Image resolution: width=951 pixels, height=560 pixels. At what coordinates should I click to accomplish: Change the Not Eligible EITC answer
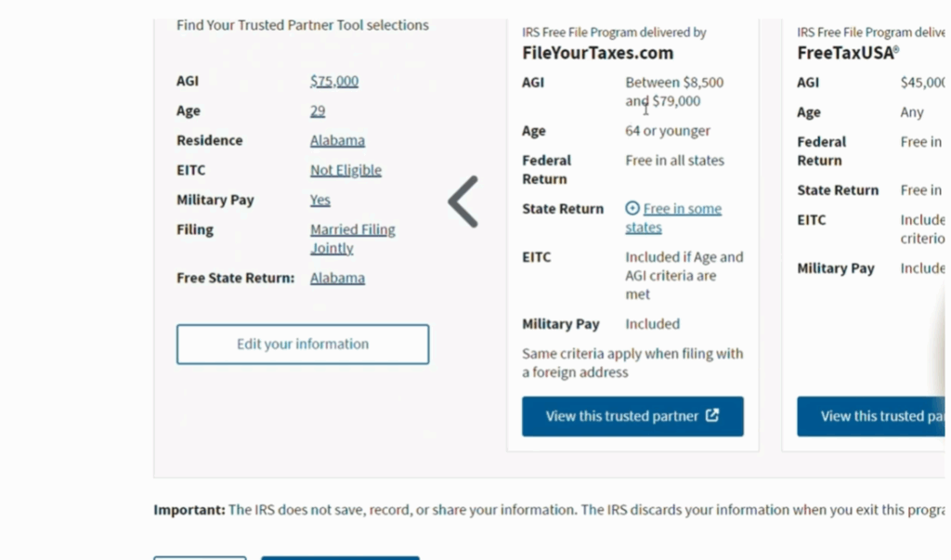[x=345, y=170]
